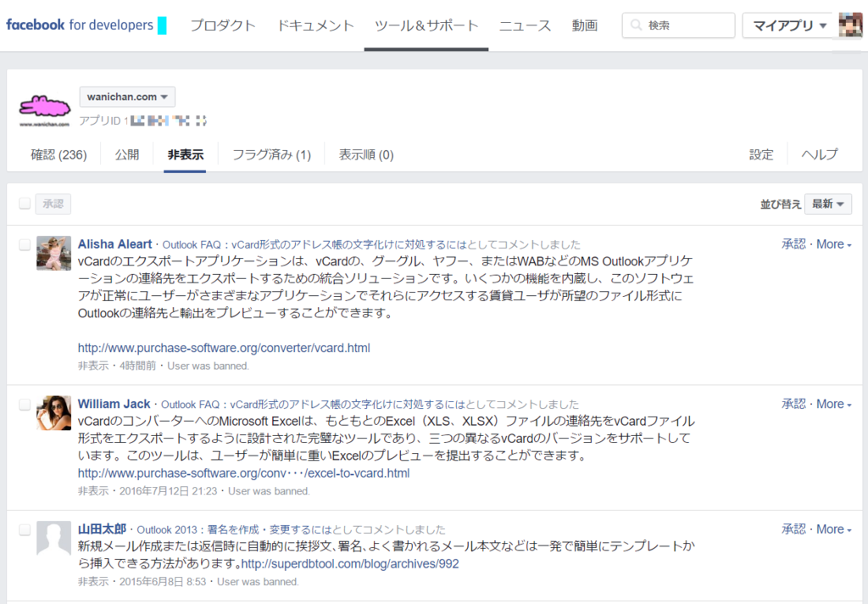Check the box for Alisha Aleart's comment
868x604 pixels.
click(x=25, y=244)
